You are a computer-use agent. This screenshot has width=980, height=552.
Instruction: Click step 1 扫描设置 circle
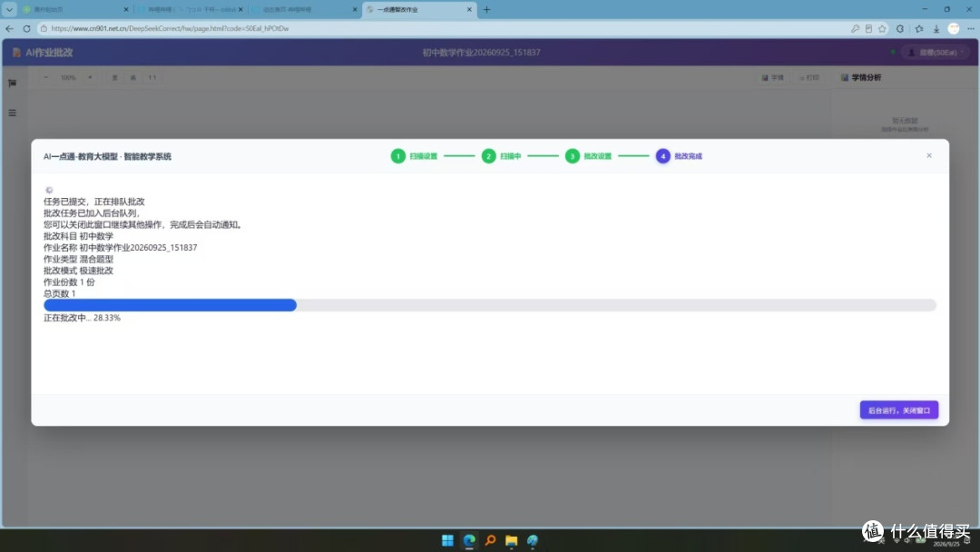click(x=398, y=156)
